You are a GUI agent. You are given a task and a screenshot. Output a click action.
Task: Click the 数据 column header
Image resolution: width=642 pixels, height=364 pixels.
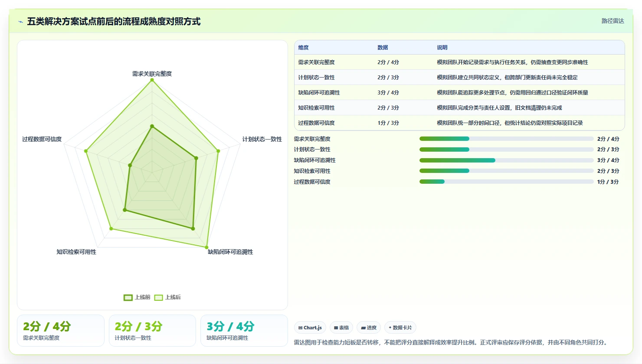pyautogui.click(x=383, y=48)
